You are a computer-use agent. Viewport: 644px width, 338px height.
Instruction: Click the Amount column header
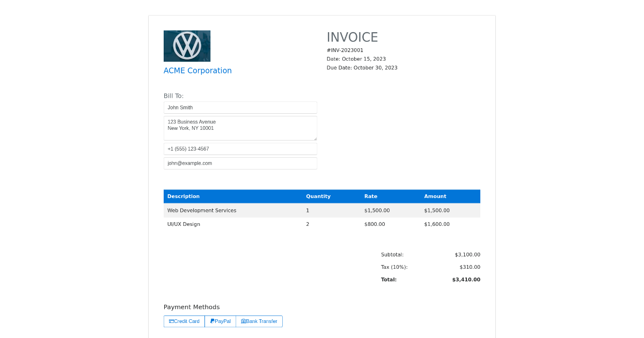click(x=435, y=196)
